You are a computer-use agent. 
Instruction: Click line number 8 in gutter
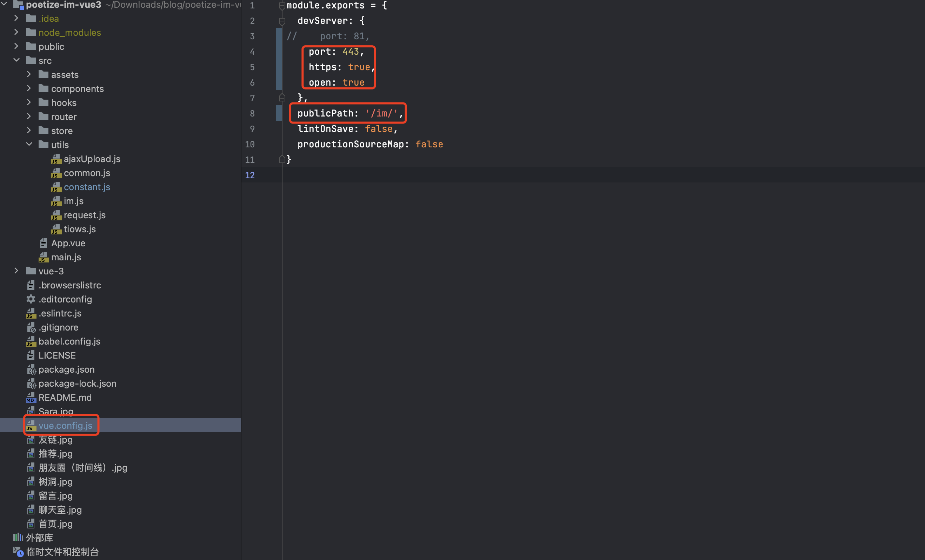(252, 113)
